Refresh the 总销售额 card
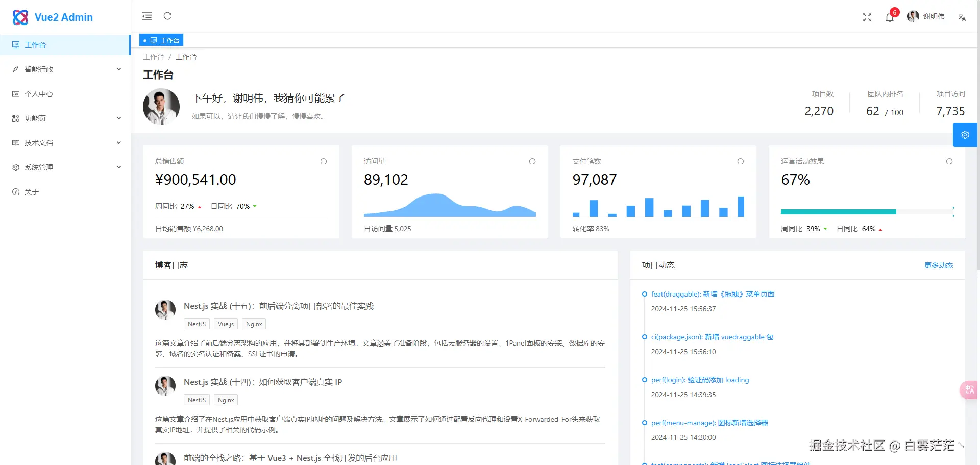The width and height of the screenshot is (980, 465). coord(324,161)
